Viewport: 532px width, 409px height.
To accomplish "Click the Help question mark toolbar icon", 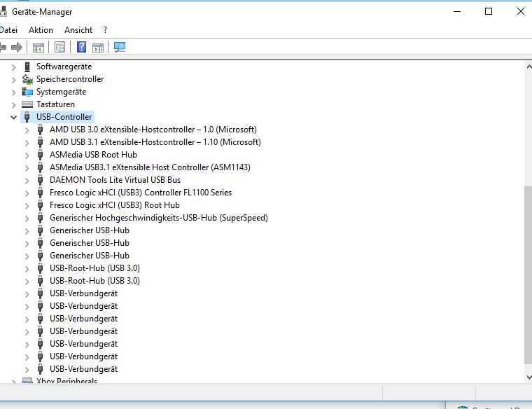I will (x=81, y=47).
